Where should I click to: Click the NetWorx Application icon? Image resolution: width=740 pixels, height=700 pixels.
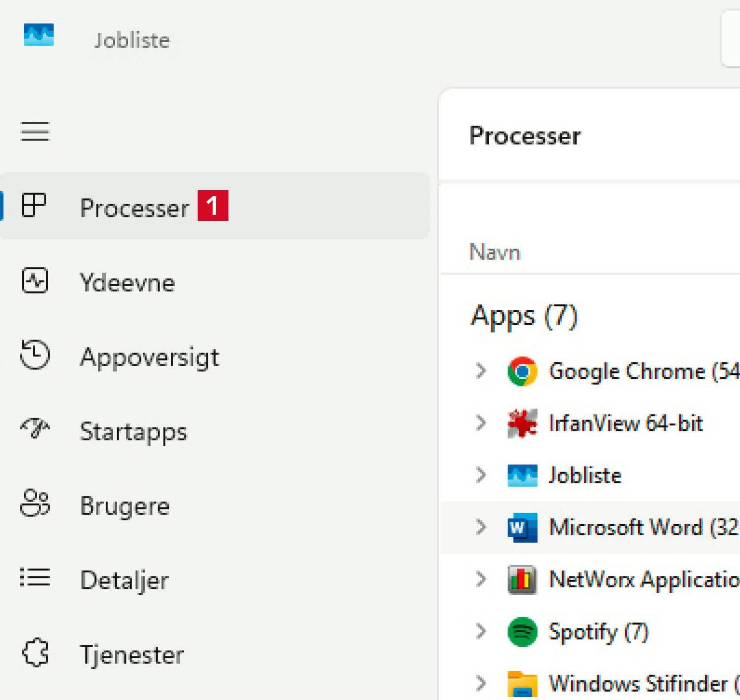pyautogui.click(x=522, y=579)
